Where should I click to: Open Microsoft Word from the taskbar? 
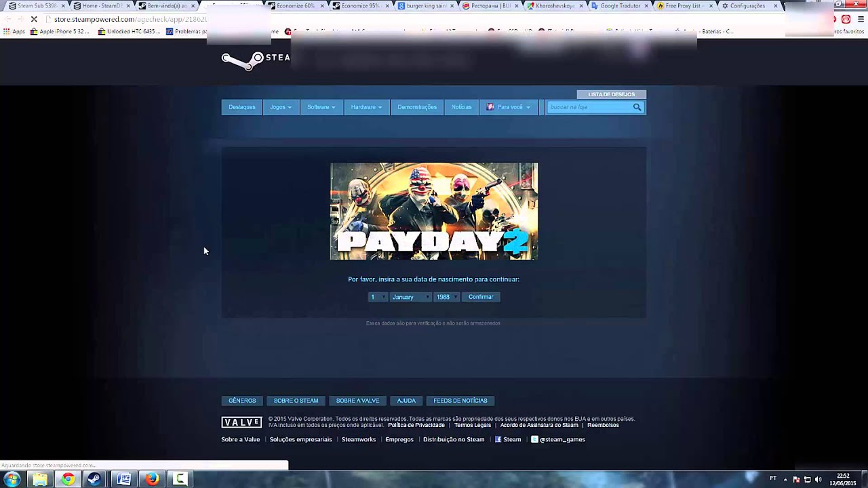point(123,479)
